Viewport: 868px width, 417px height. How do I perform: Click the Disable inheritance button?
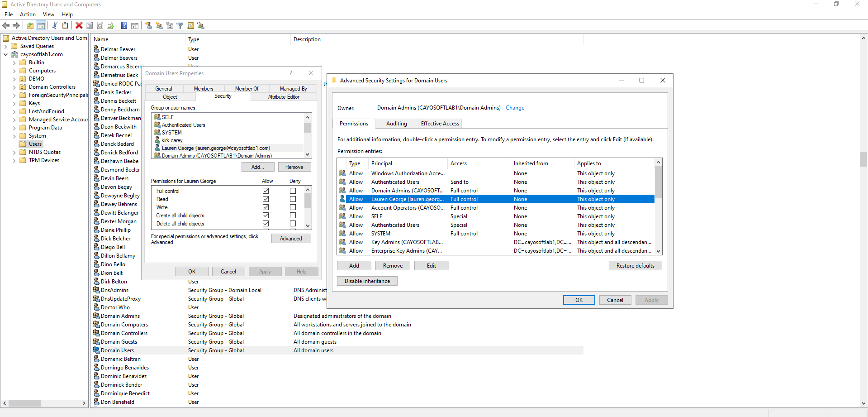pyautogui.click(x=367, y=281)
